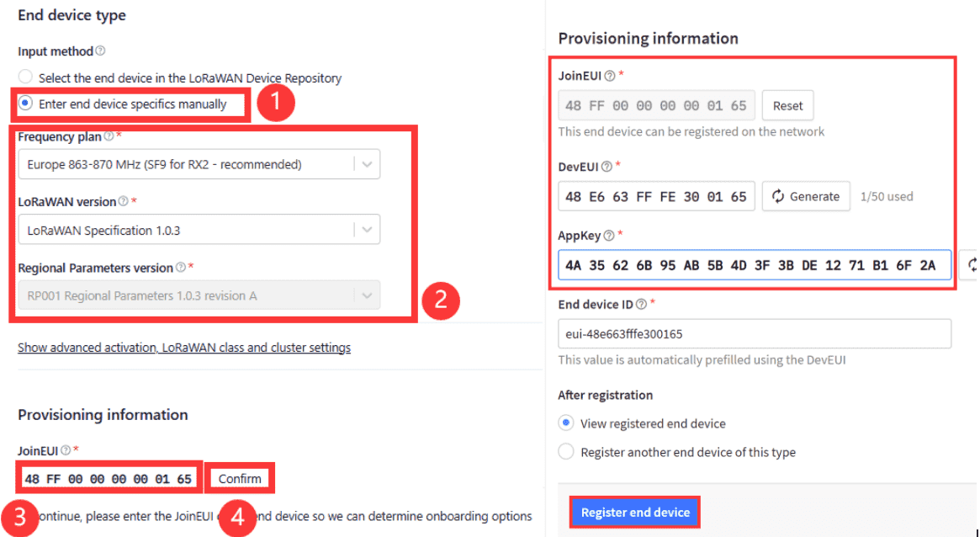Click the Generate DevEUI button
Image resolution: width=980 pixels, height=537 pixels.
[806, 196]
